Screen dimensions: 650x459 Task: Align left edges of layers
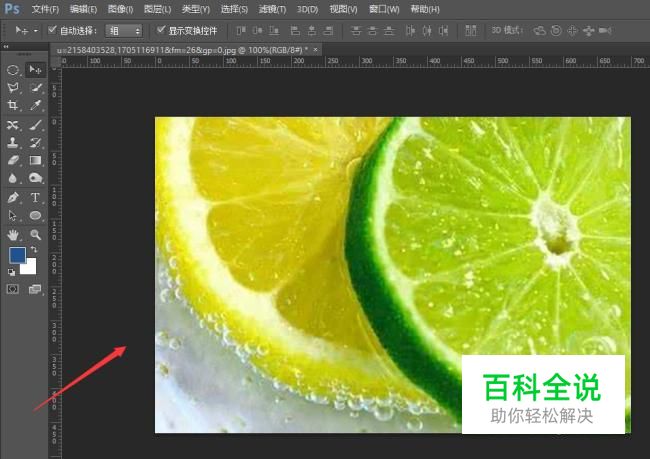[295, 31]
